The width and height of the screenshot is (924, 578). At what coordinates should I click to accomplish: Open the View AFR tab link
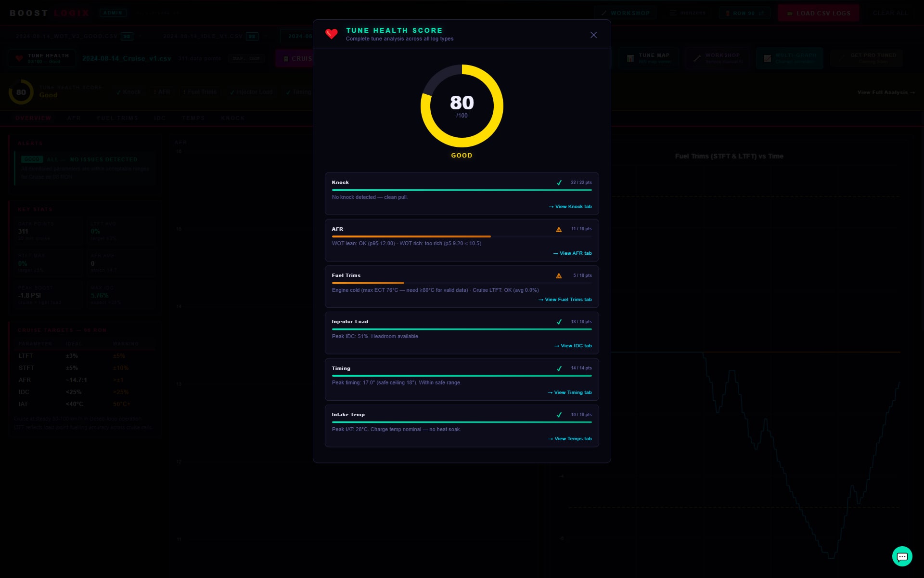[x=573, y=253]
